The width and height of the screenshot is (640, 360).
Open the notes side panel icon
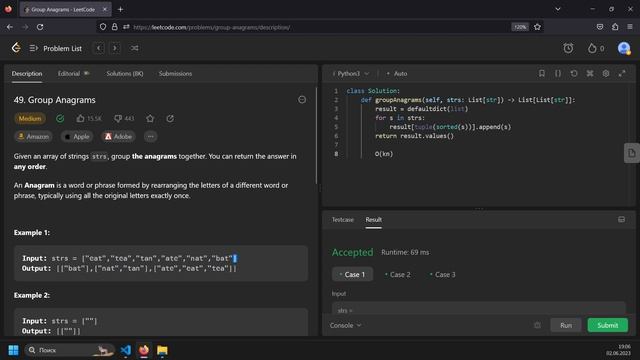(631, 153)
